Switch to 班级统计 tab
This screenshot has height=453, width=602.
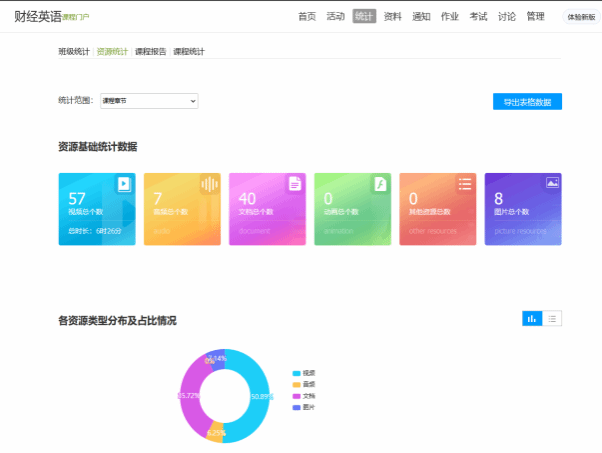[74, 51]
